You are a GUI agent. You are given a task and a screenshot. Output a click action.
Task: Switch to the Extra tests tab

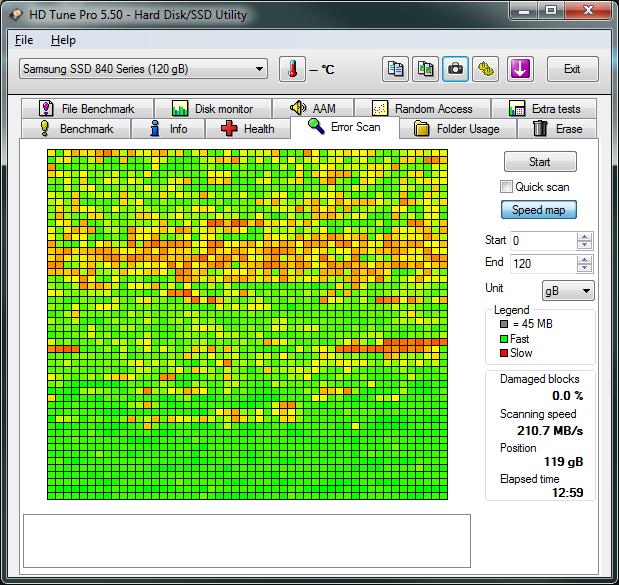pyautogui.click(x=544, y=109)
